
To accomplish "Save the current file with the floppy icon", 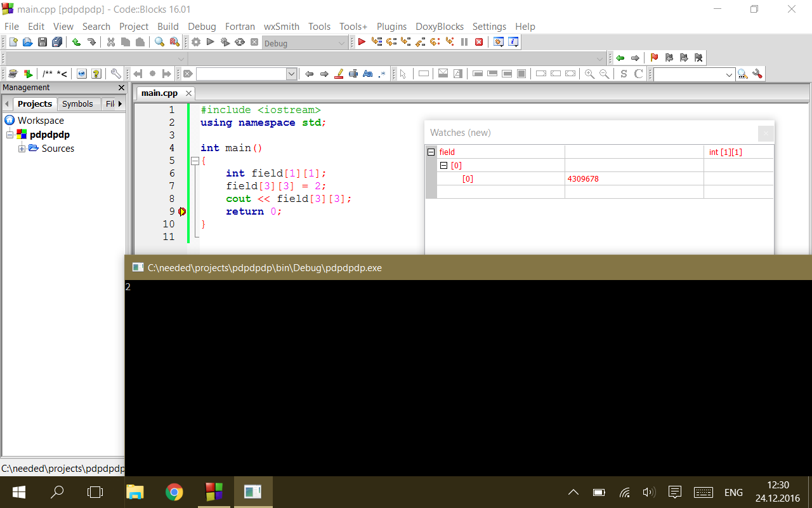I will point(42,43).
